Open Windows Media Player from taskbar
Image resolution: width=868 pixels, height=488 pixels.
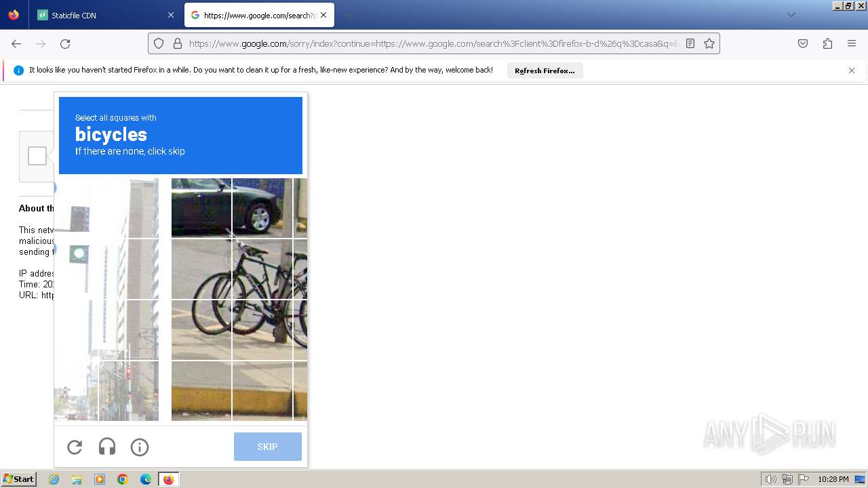pos(100,479)
